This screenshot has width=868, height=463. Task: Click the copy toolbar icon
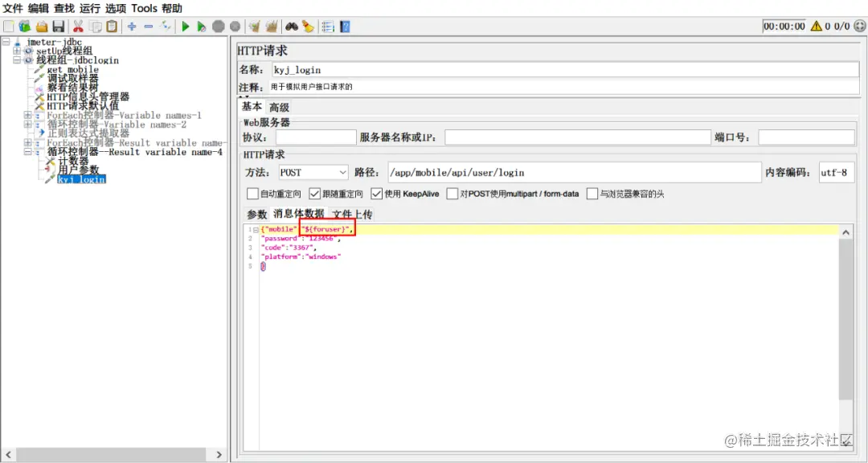click(95, 26)
